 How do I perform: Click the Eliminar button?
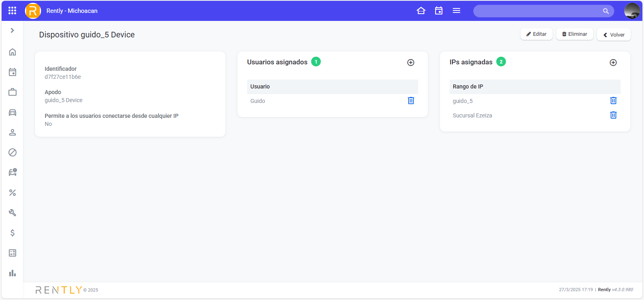point(574,34)
